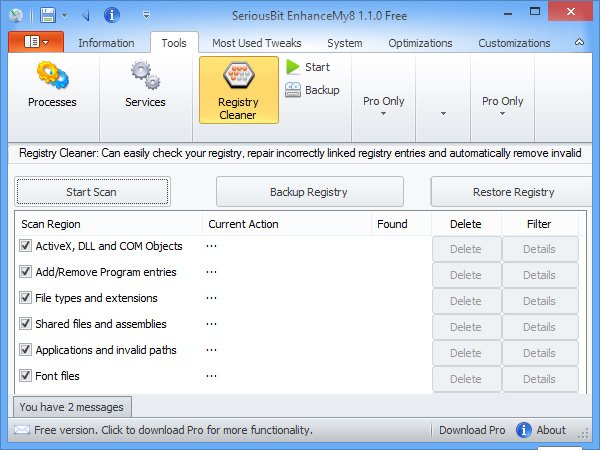Switch to the Information tab

point(106,43)
